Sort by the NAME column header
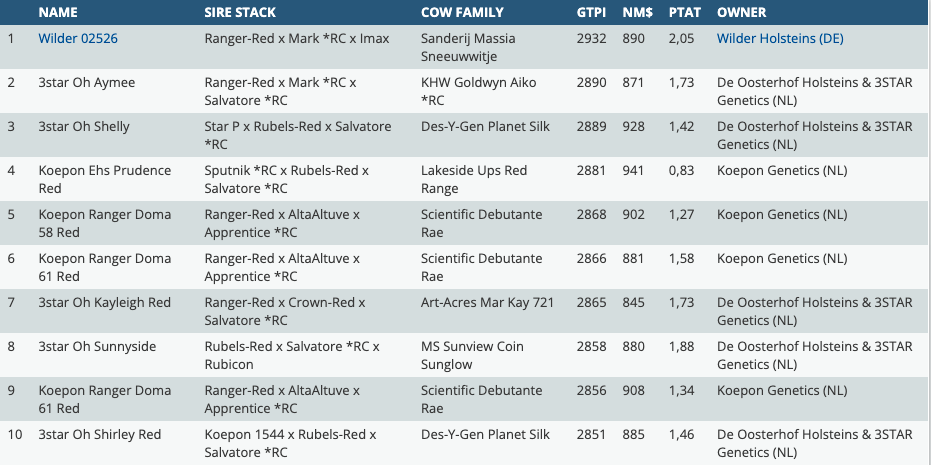This screenshot has height=465, width=931. point(58,13)
